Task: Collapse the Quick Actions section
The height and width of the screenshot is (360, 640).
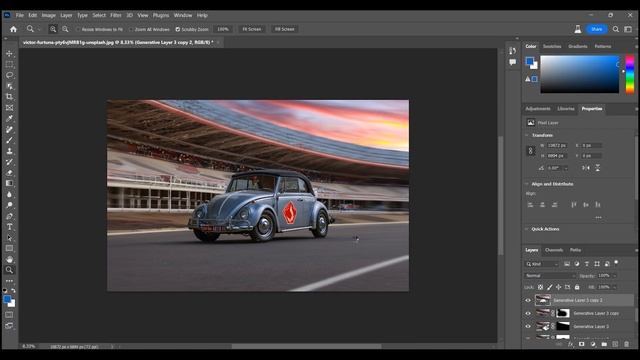Action: point(527,229)
